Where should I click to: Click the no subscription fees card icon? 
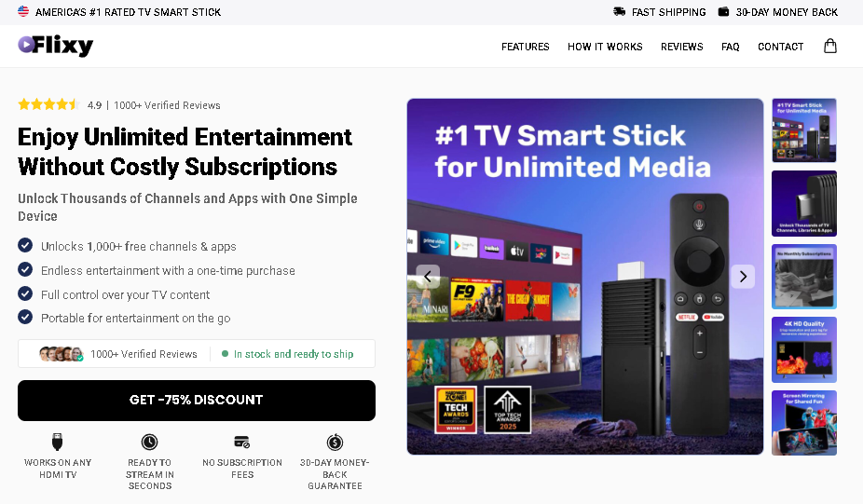point(242,442)
